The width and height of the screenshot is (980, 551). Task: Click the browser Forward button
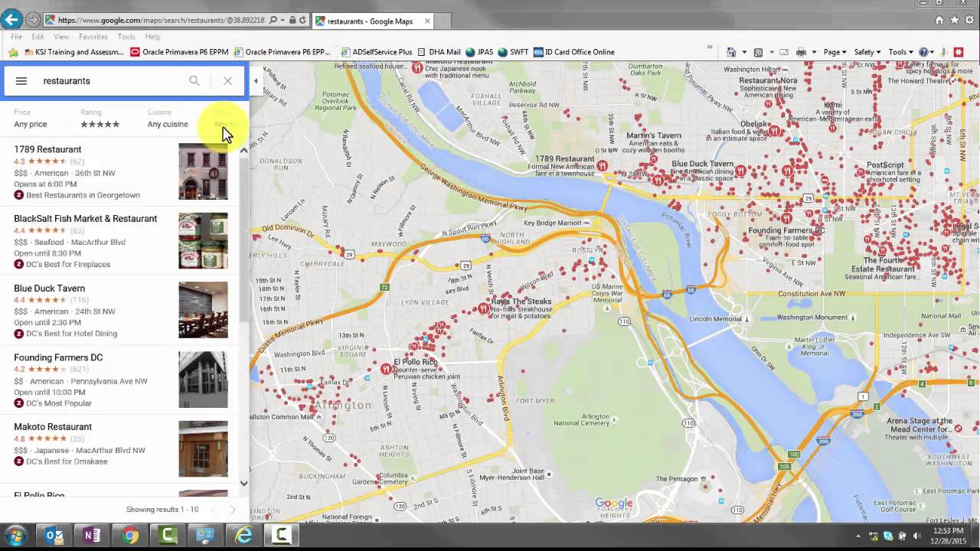[33, 20]
